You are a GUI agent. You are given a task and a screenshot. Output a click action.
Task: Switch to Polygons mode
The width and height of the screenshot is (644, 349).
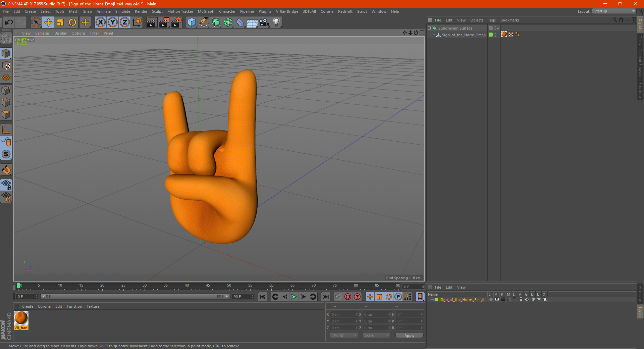point(6,114)
